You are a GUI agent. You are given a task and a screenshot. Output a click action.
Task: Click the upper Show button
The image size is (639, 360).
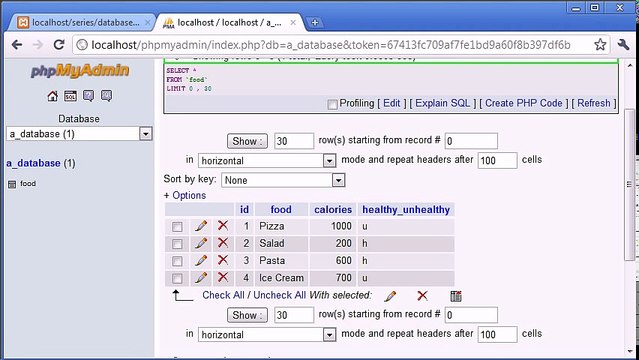pyautogui.click(x=247, y=141)
